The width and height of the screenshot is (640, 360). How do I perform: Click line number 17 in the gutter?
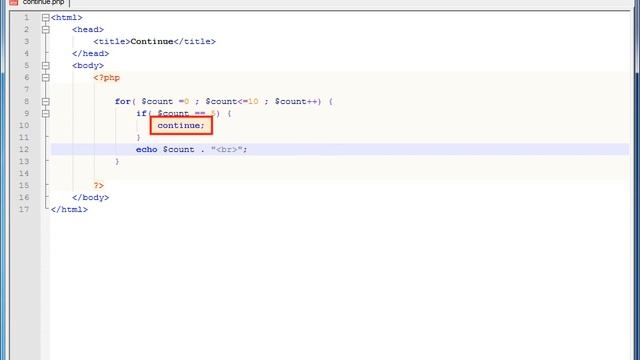tap(24, 209)
